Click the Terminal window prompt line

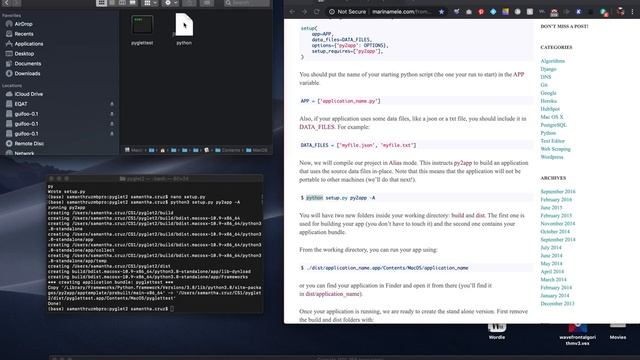point(111,309)
